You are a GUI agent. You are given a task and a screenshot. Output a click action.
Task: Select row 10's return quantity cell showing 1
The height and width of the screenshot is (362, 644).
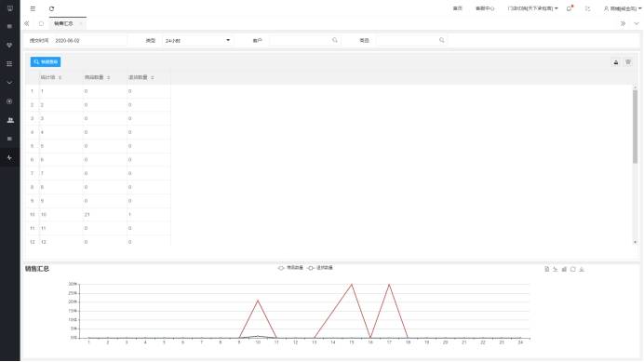tap(149, 214)
